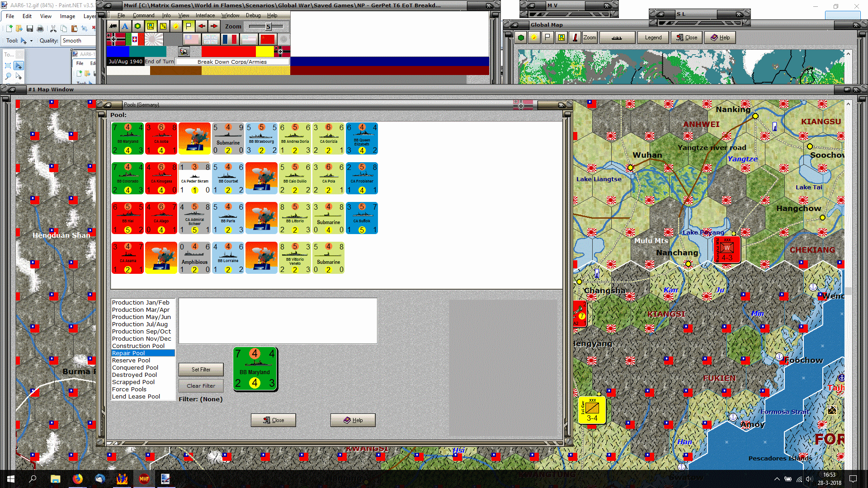Open the Command menu in MWiF
This screenshot has width=868, height=488.
[x=143, y=15]
